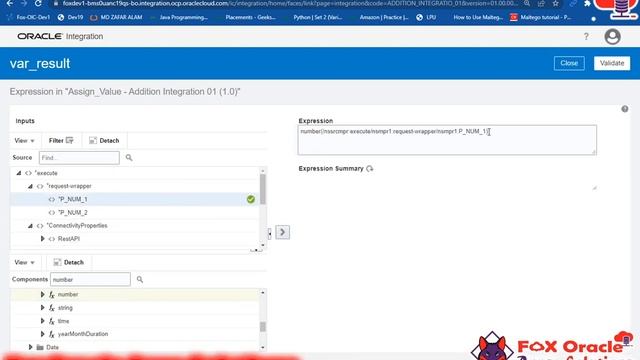
Task: Click element icon beside P_NUM_2
Action: pyautogui.click(x=51, y=213)
